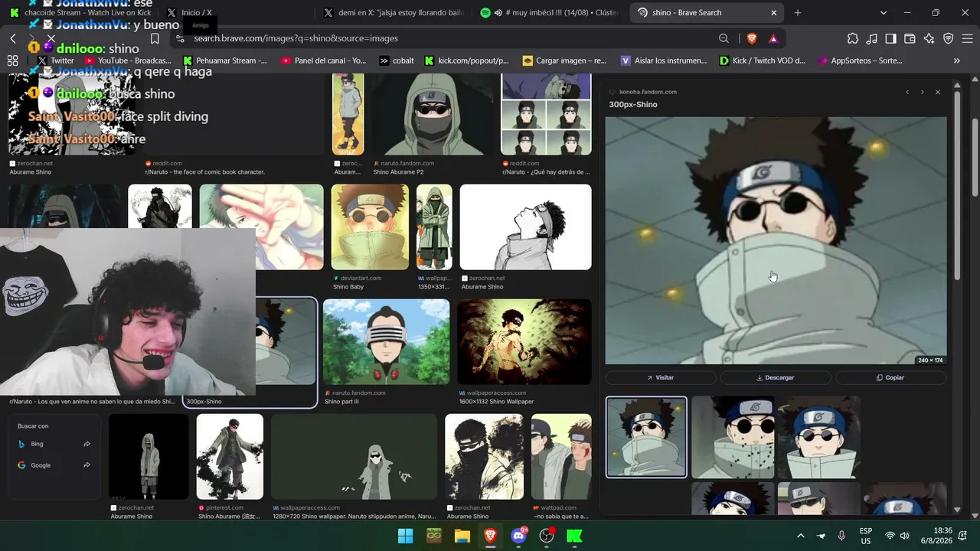Open Windows Start menu
This screenshot has width=980, height=551.
coord(405,536)
